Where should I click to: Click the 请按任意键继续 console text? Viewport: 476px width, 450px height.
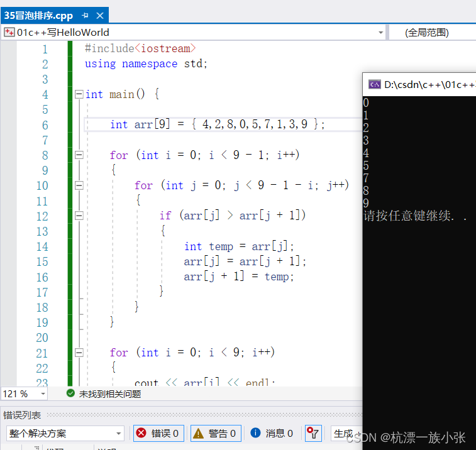click(414, 216)
